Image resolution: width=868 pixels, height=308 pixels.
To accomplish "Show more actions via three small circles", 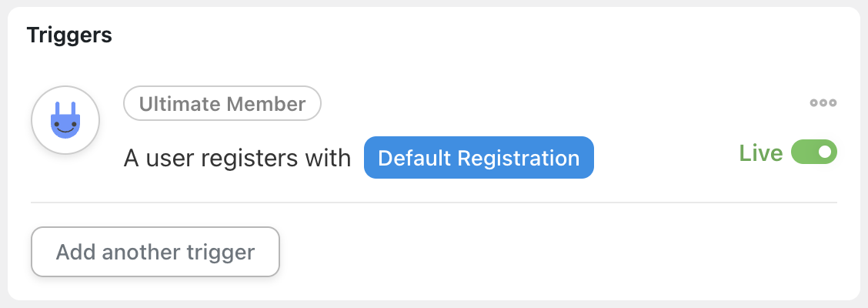I will pyautogui.click(x=823, y=102).
